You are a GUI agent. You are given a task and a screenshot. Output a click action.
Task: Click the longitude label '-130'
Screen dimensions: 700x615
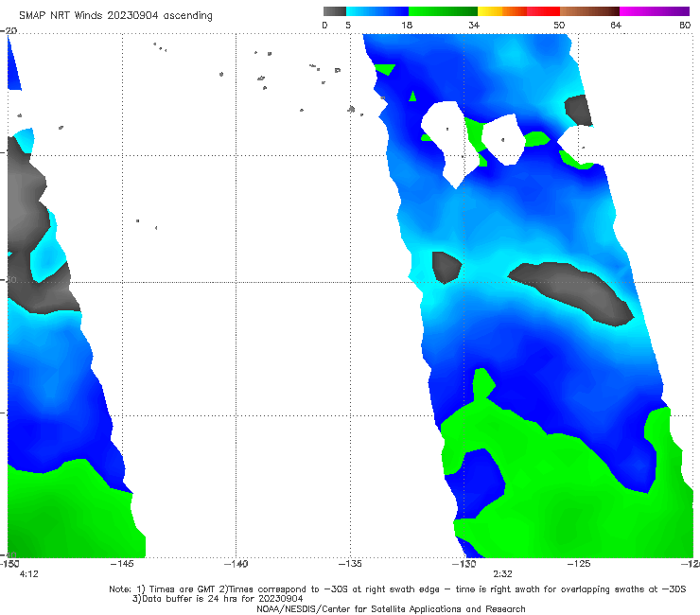[x=464, y=564]
